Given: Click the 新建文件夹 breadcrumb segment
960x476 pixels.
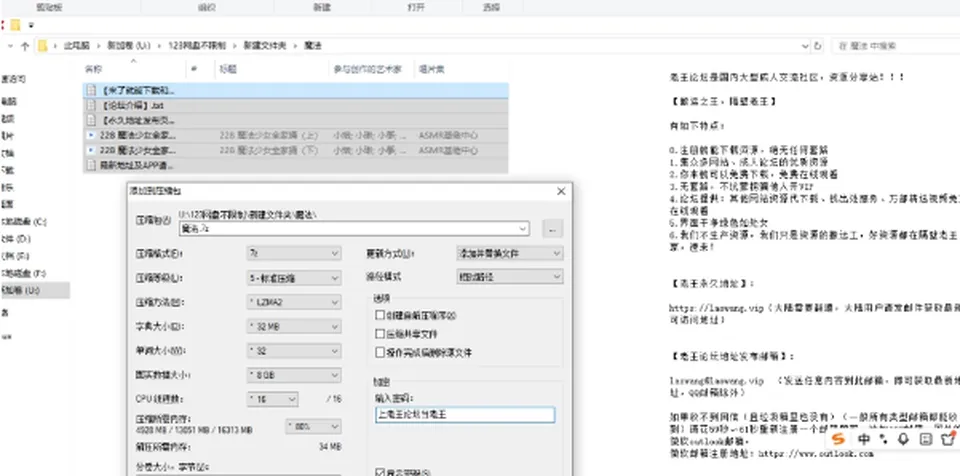Looking at the screenshot, I should tap(264, 46).
